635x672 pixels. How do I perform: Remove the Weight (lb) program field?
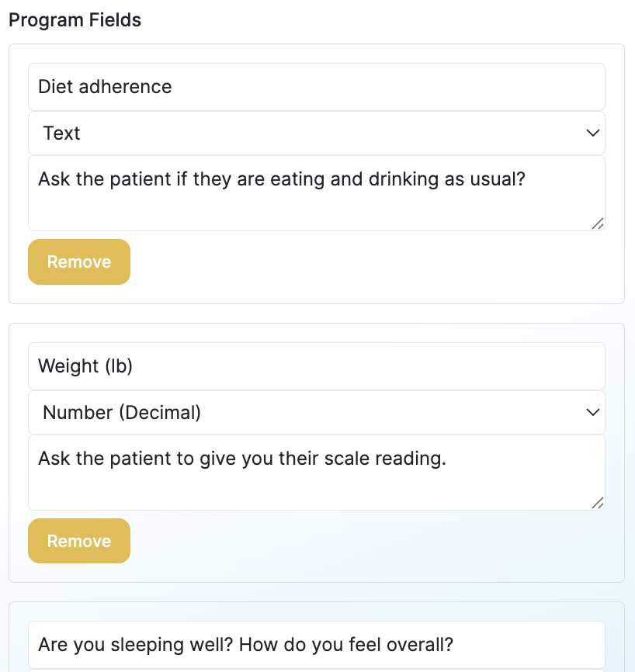point(79,542)
